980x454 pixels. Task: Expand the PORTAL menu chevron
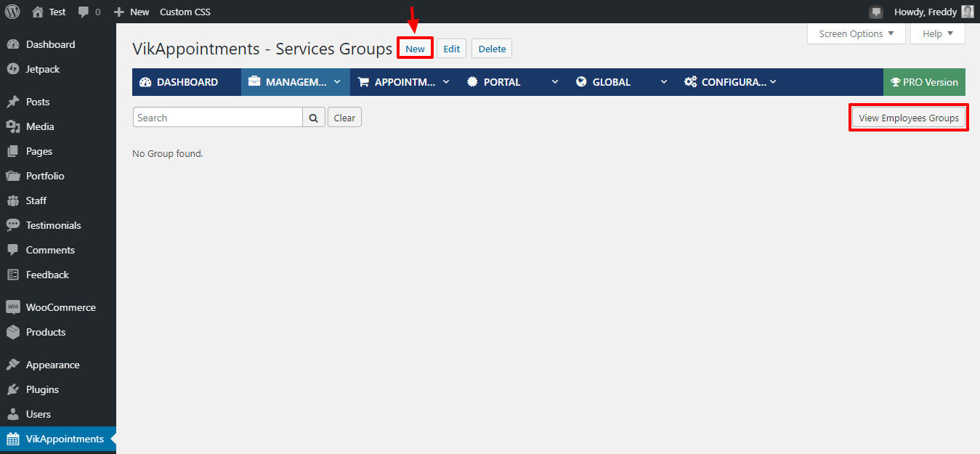(555, 82)
